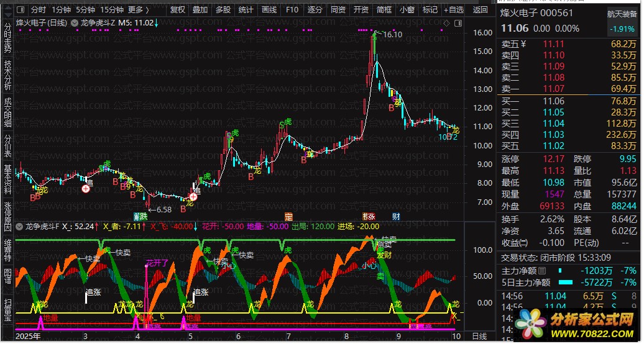Open the 图谱 side tab

coord(8,276)
